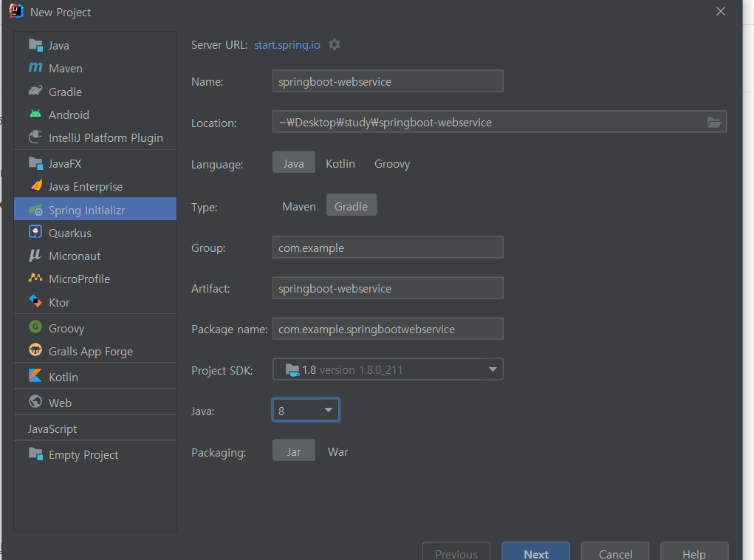Choose Maven as build type
The image size is (754, 560).
click(x=299, y=206)
